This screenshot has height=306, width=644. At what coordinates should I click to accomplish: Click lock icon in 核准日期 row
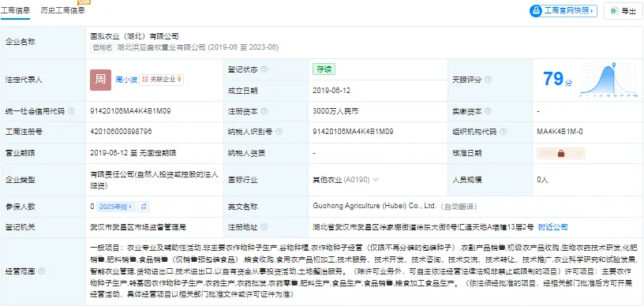[561, 154]
